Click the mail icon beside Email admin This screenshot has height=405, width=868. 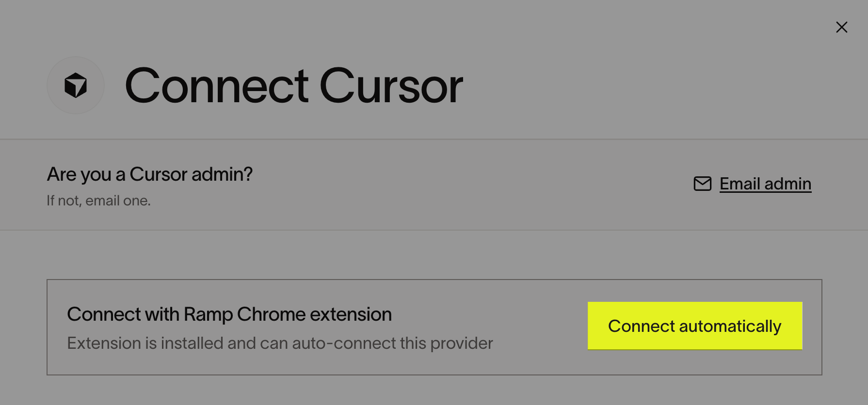tap(703, 184)
